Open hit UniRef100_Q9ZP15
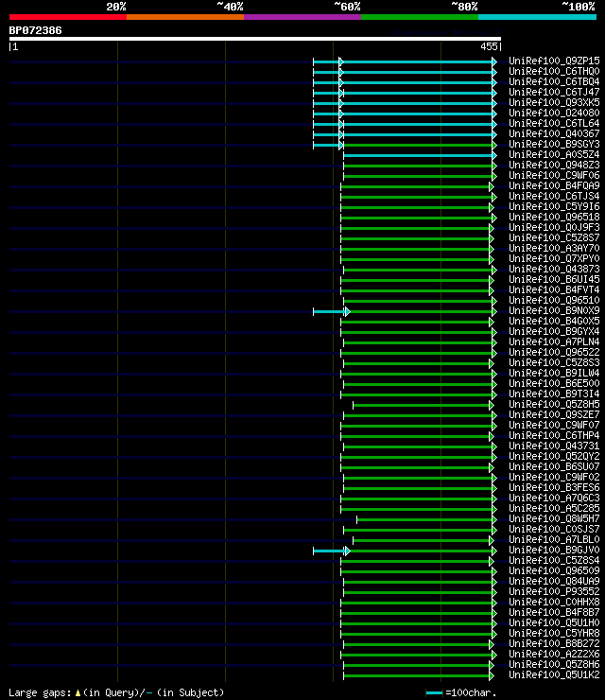Viewport: 605px width, 700px height. point(554,61)
